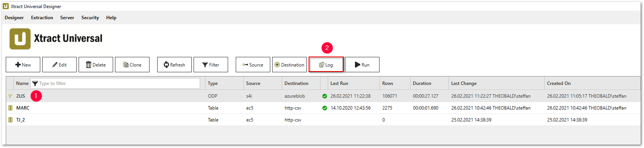644x148 pixels.
Task: Sort by the Last Run column header
Action: (339, 83)
